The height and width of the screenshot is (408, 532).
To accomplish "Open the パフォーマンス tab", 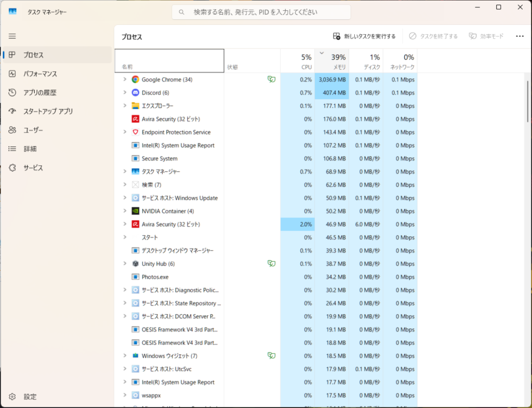I will click(40, 74).
